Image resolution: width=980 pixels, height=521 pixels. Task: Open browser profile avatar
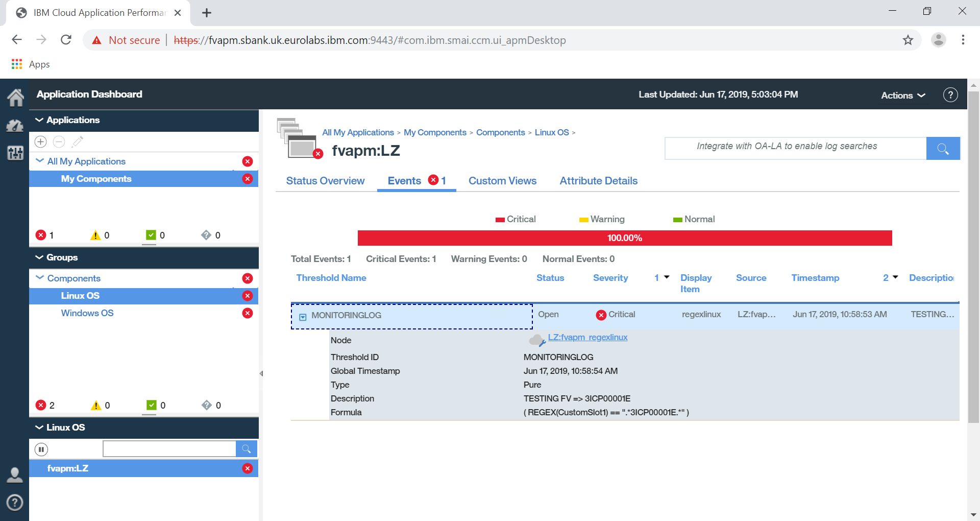coord(938,40)
